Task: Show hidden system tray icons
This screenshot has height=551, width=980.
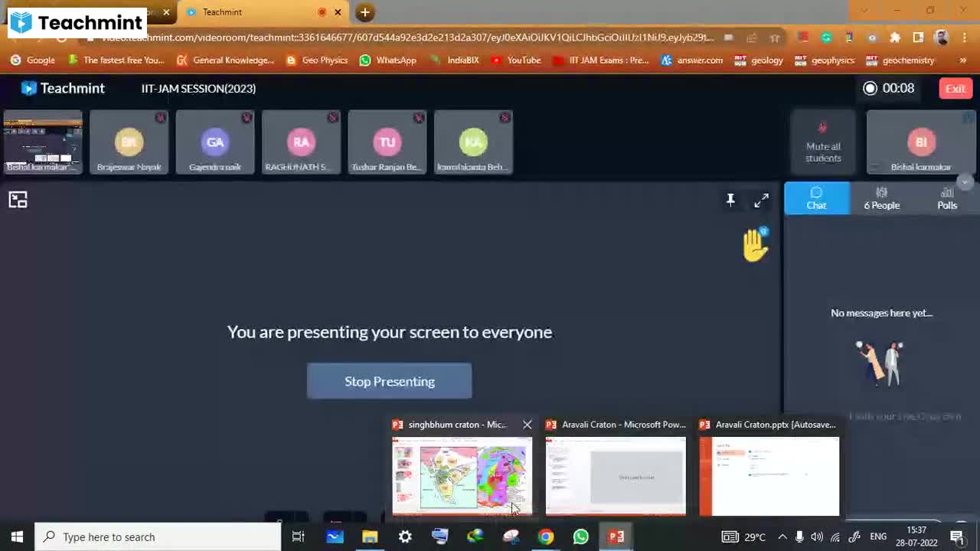Action: (x=782, y=536)
